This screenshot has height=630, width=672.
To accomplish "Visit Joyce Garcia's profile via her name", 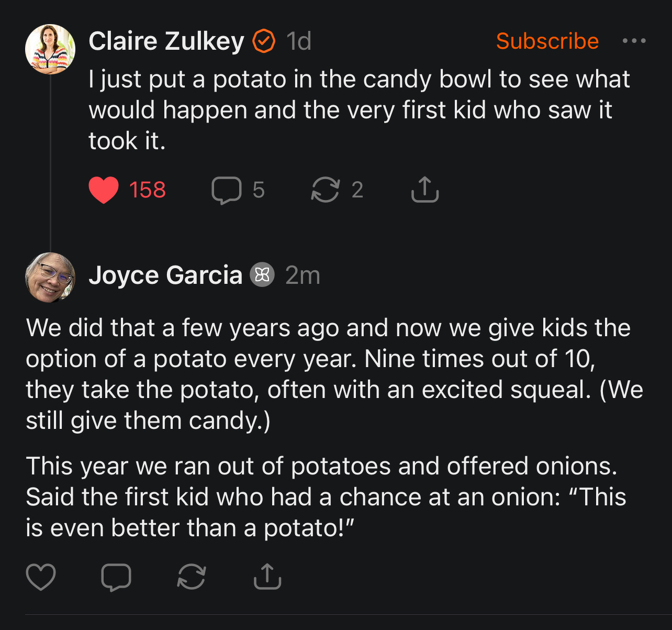I will tap(165, 275).
